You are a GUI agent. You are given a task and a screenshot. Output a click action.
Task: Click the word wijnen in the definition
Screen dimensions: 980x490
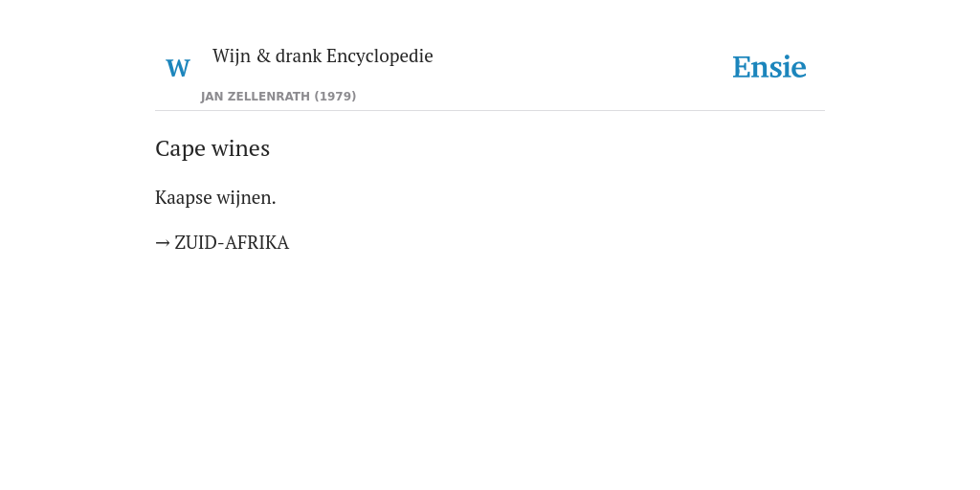[246, 197]
